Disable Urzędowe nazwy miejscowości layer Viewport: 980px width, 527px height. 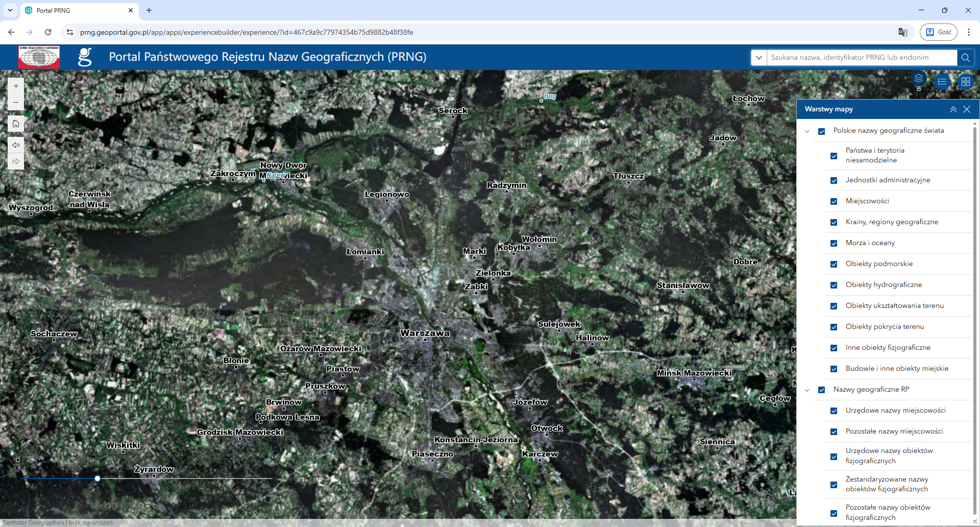[834, 411]
